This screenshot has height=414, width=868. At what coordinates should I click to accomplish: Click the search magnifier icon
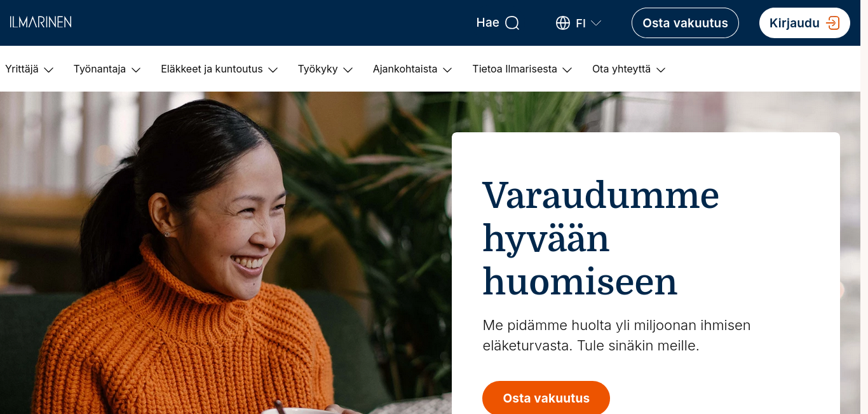click(x=512, y=23)
